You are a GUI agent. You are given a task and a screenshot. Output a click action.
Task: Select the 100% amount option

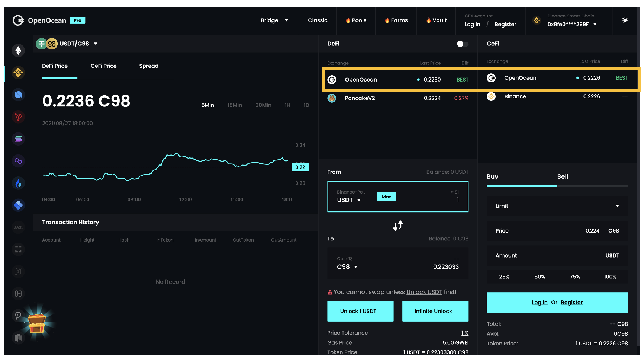click(x=610, y=277)
